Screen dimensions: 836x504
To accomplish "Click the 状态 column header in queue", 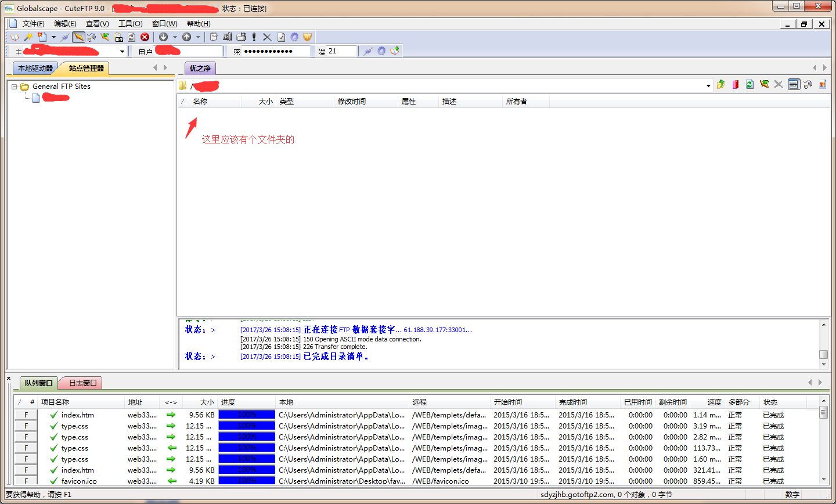I will 783,402.
